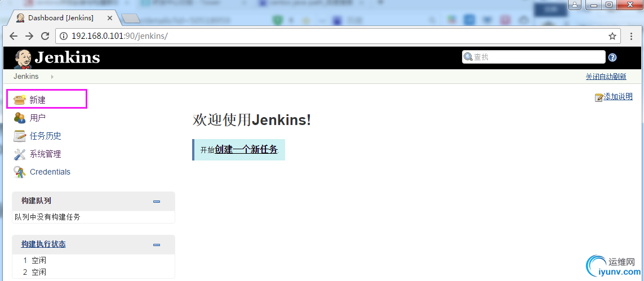The width and height of the screenshot is (644, 281).
Task: Bookmark page with the star icon
Action: coord(612,36)
